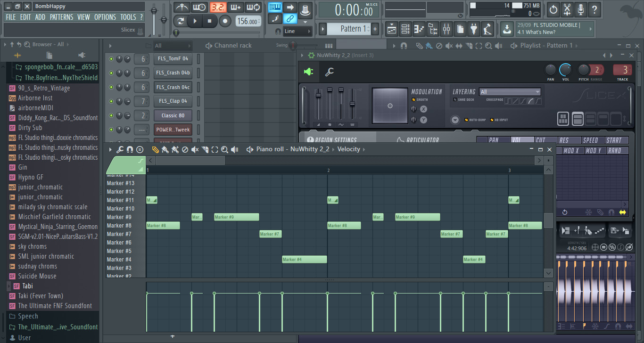Screen dimensions: 644x343
Task: Select the paint brush tool in the Piano roll
Action: (165, 149)
